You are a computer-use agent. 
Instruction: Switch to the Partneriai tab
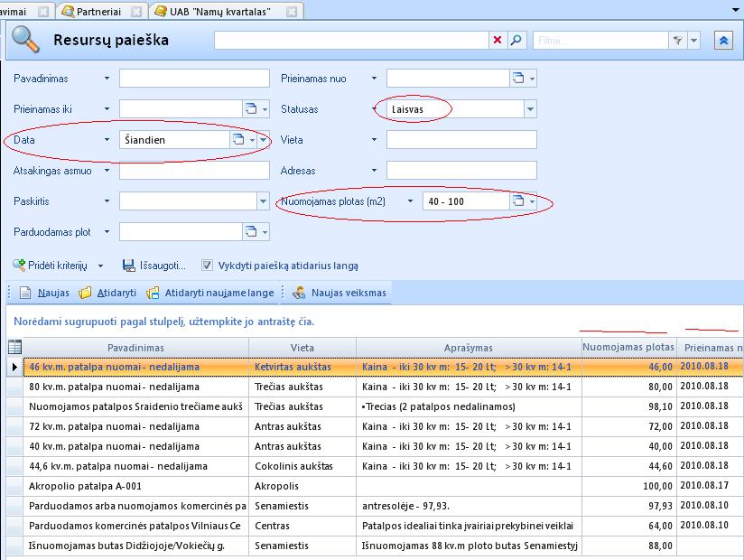[101, 11]
